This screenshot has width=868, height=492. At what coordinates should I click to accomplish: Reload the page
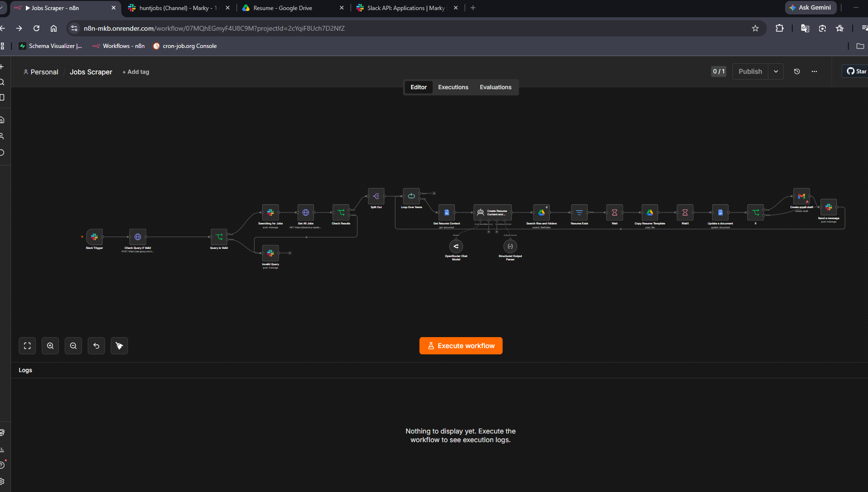point(36,28)
